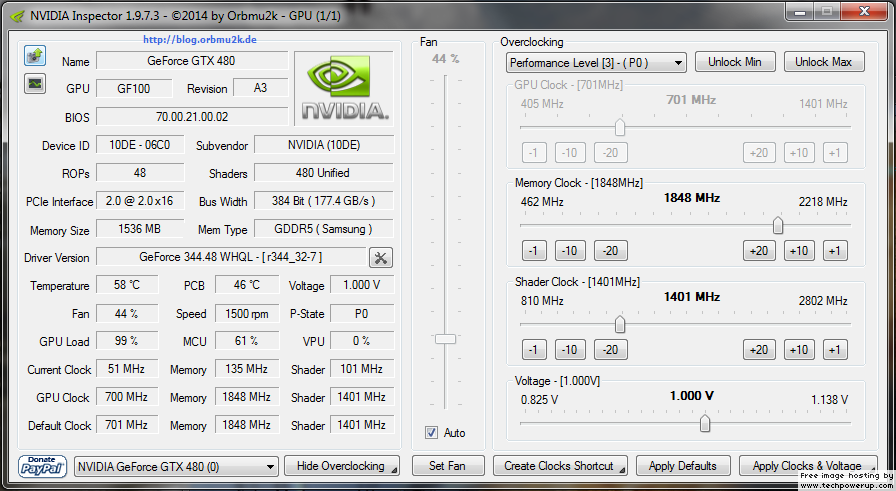Click the PayPal Donate button
This screenshot has width=896, height=491.
click(x=42, y=466)
